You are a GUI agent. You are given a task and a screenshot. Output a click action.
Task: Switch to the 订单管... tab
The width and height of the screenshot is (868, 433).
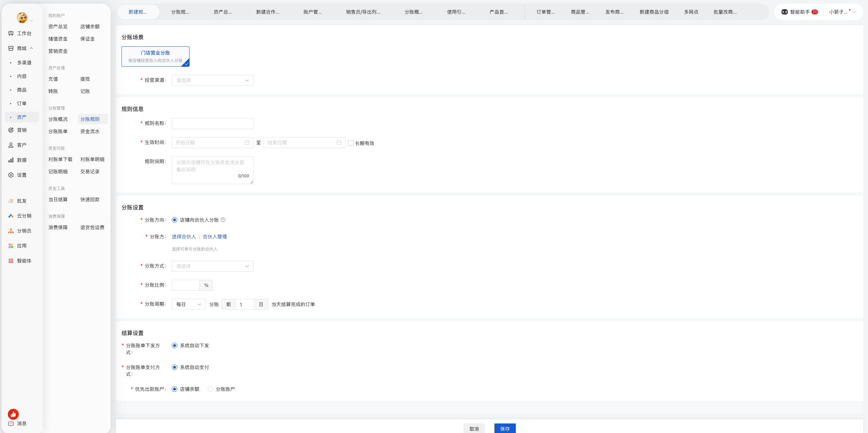pyautogui.click(x=545, y=12)
